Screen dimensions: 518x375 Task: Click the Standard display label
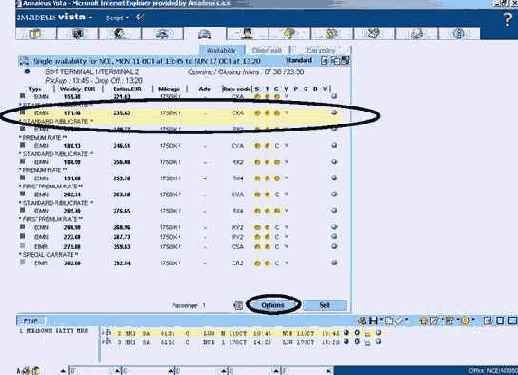click(299, 60)
